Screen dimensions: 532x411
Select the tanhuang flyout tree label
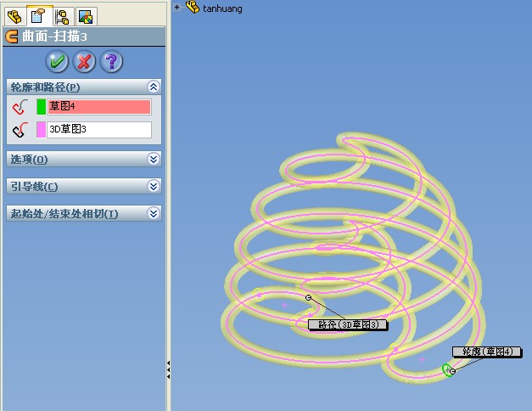pos(222,8)
